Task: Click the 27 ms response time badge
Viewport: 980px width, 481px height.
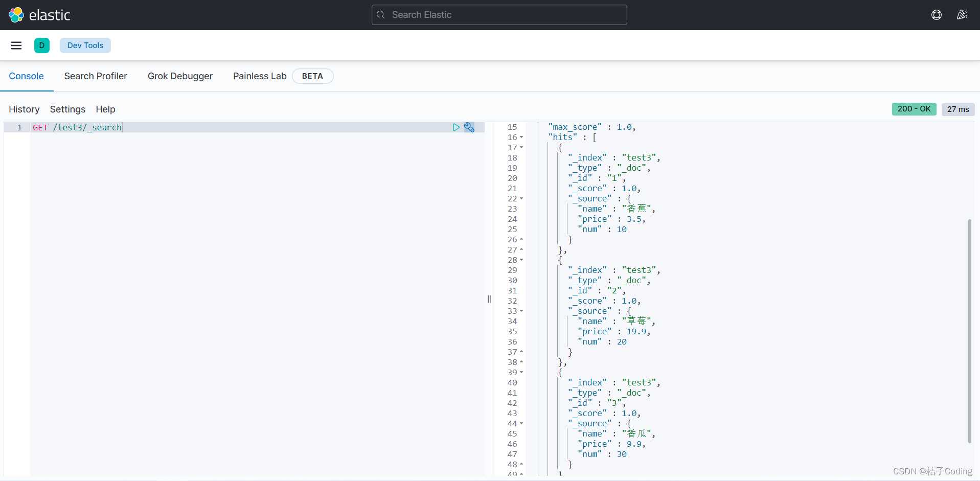Action: [958, 109]
